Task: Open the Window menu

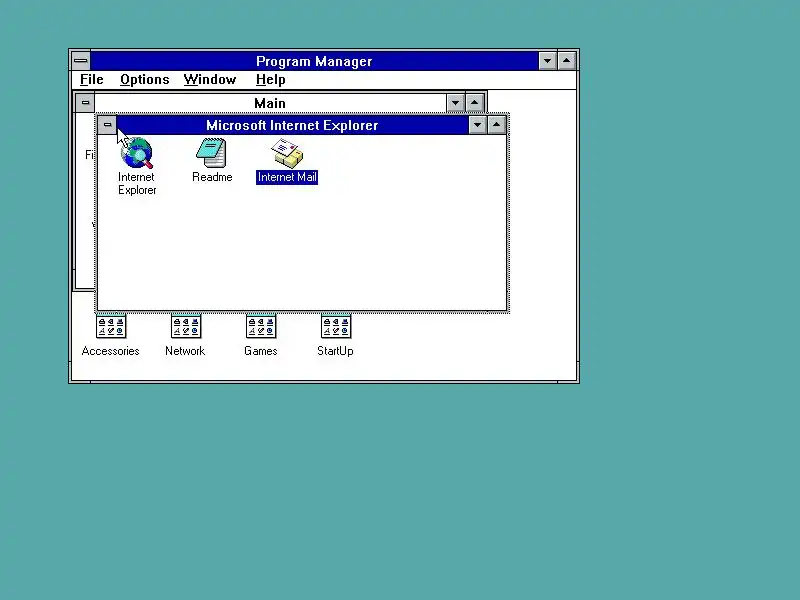Action: [210, 80]
